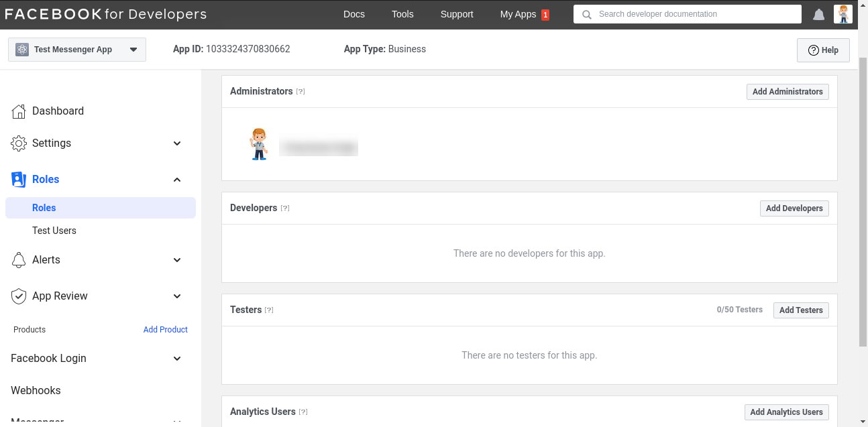
Task: Click the Facebook for Developers logo
Action: click(x=106, y=14)
